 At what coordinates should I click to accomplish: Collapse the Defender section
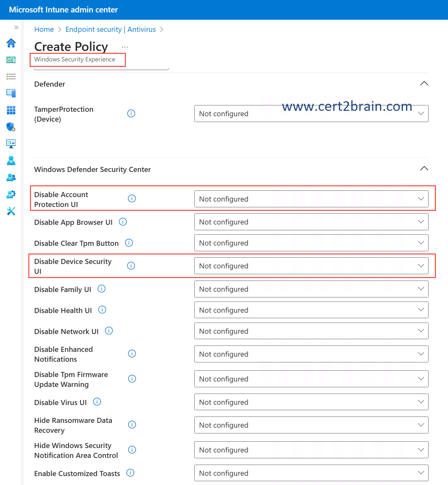coord(424,83)
